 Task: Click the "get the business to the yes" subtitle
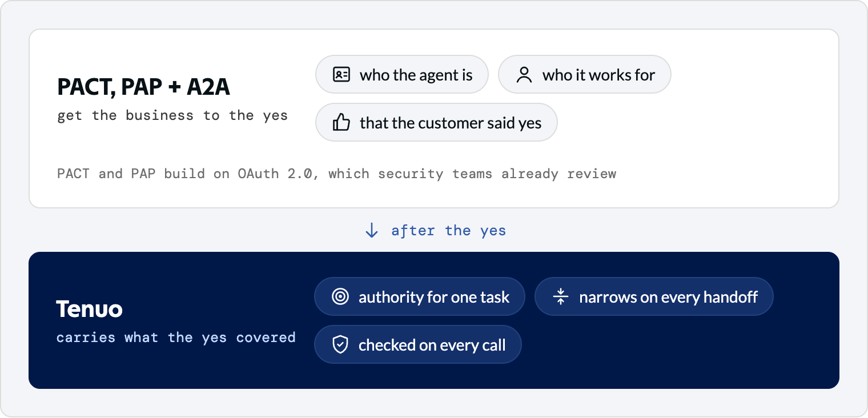click(x=172, y=116)
